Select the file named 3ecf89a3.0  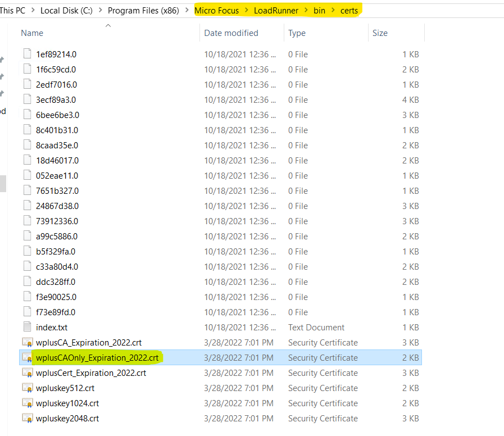click(x=56, y=100)
